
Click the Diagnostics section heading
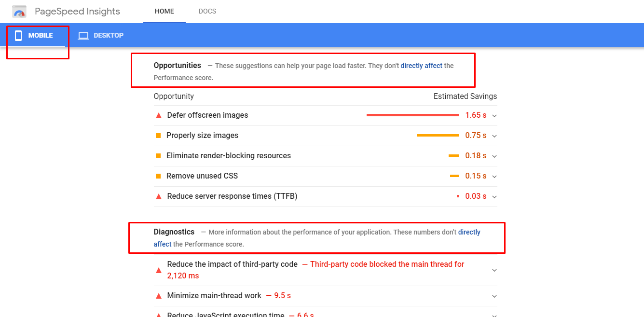pos(174,232)
